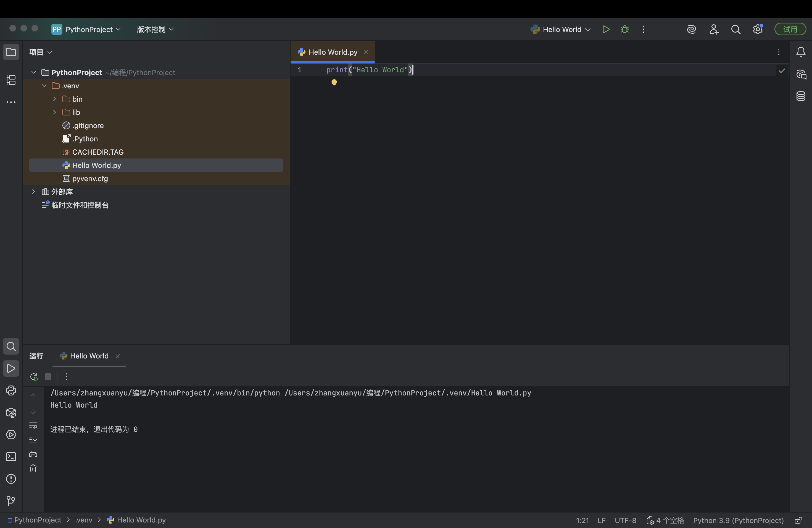Open the Database tool window
812x528 pixels.
point(801,97)
